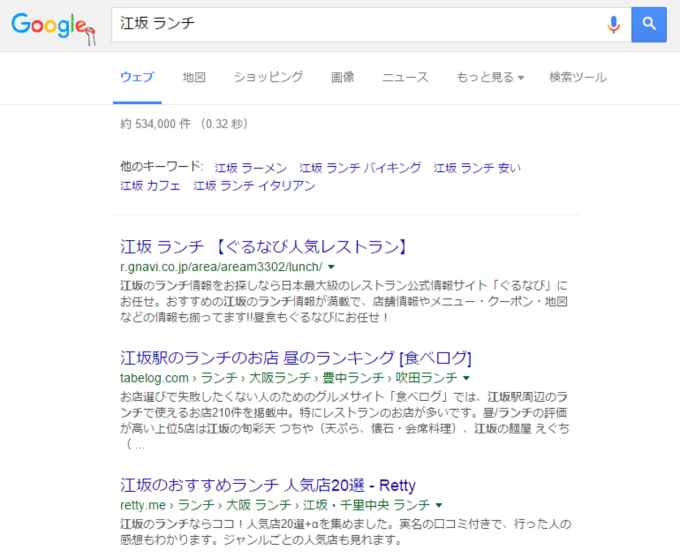Focus the search box containing 江坂 ランチ
The height and width of the screenshot is (558, 680).
(358, 24)
